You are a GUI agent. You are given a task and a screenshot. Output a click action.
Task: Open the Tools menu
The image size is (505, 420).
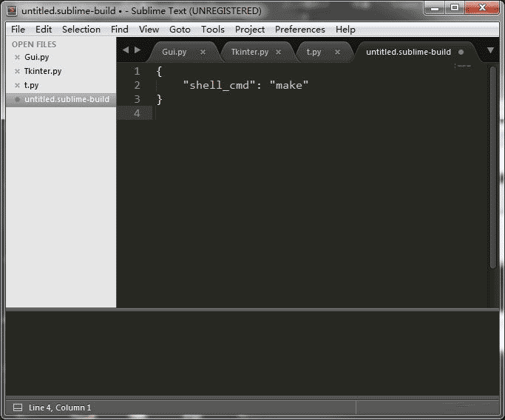(x=212, y=30)
